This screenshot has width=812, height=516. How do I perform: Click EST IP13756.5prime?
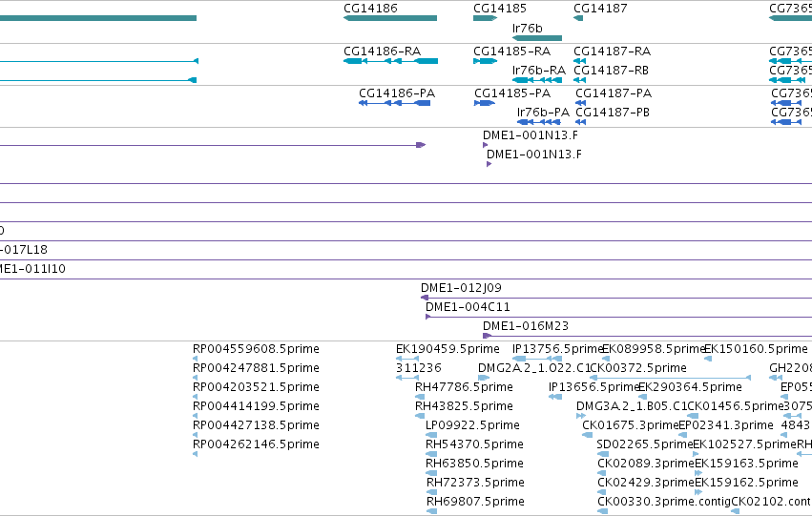(558, 349)
